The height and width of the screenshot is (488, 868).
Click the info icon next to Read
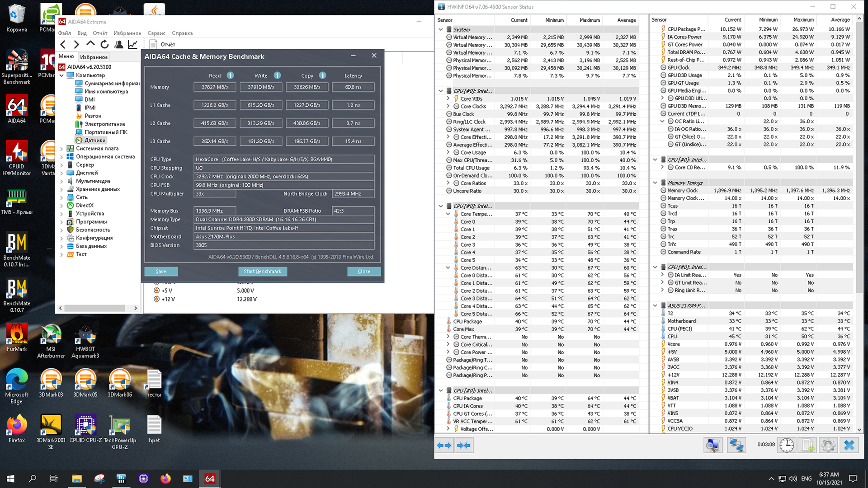pyautogui.click(x=230, y=75)
